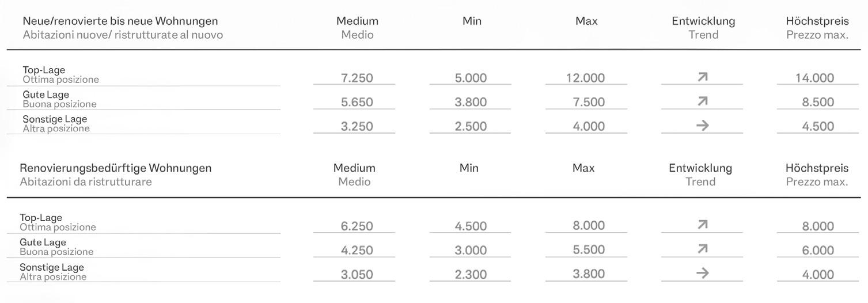
Task: Click the 3.800 max value in the lower table
Action: click(589, 274)
